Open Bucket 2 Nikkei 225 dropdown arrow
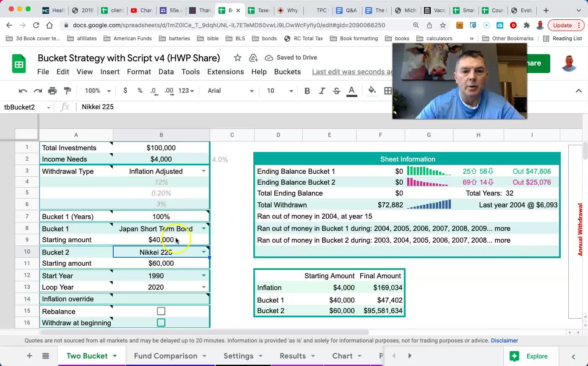Screen dimensions: 588x366 (x=204, y=252)
